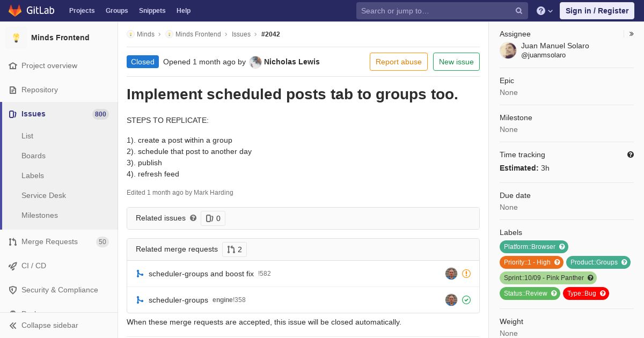This screenshot has height=338, width=644.
Task: Click the Security & Compliance shield icon
Action: (x=13, y=290)
